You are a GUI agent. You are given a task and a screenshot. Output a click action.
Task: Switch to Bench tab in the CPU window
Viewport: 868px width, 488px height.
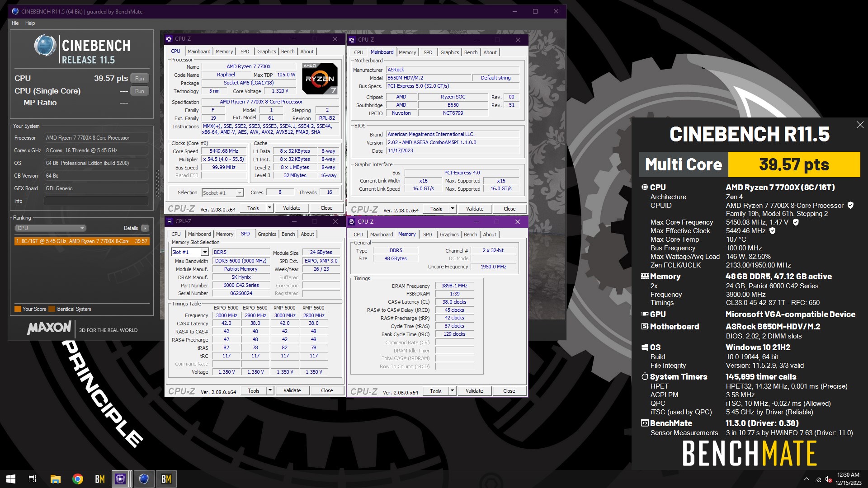288,52
